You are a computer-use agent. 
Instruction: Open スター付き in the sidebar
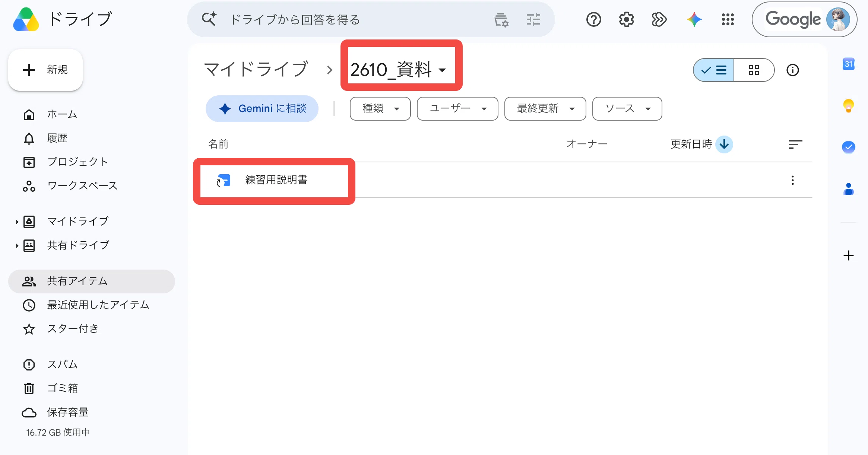pos(91,329)
